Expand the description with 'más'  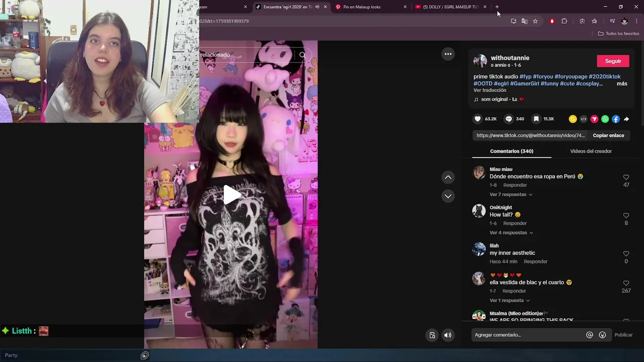coord(622,83)
